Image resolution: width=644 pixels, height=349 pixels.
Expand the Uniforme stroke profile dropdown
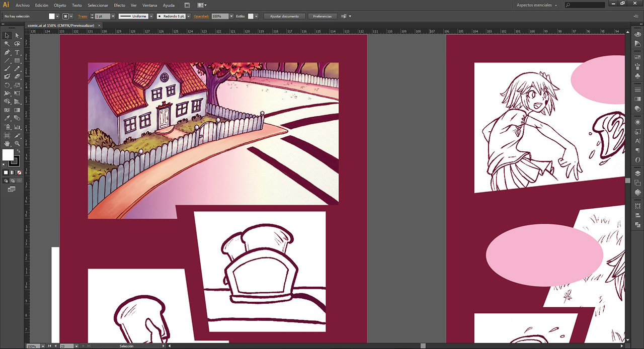pos(151,16)
